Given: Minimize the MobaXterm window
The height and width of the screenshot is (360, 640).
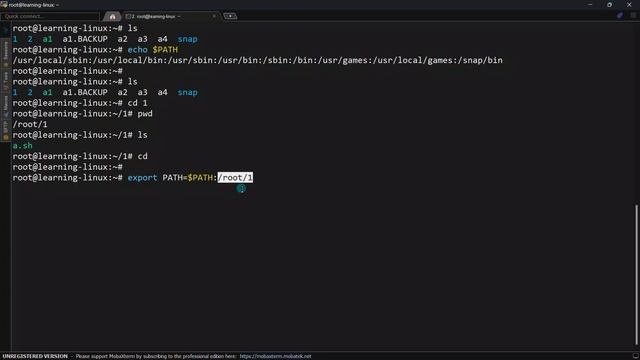Looking at the screenshot, I should (590, 4).
